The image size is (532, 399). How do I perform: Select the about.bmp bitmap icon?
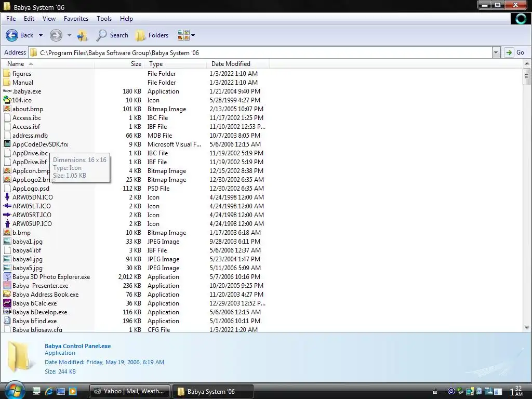[7, 109]
